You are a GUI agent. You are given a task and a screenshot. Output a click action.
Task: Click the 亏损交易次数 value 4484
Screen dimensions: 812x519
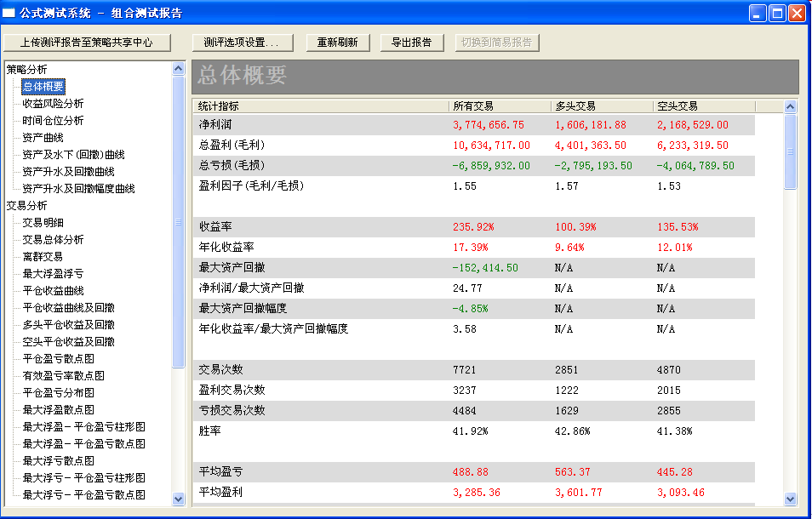465,410
